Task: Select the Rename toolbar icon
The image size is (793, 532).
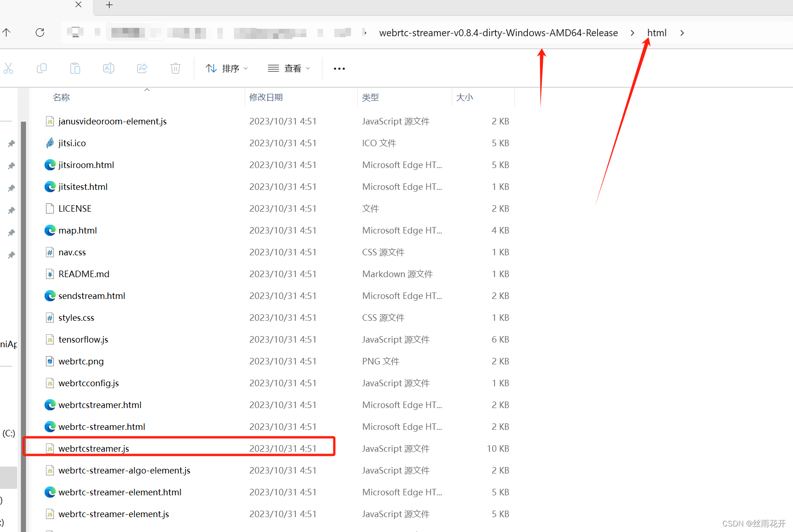Action: (x=108, y=68)
